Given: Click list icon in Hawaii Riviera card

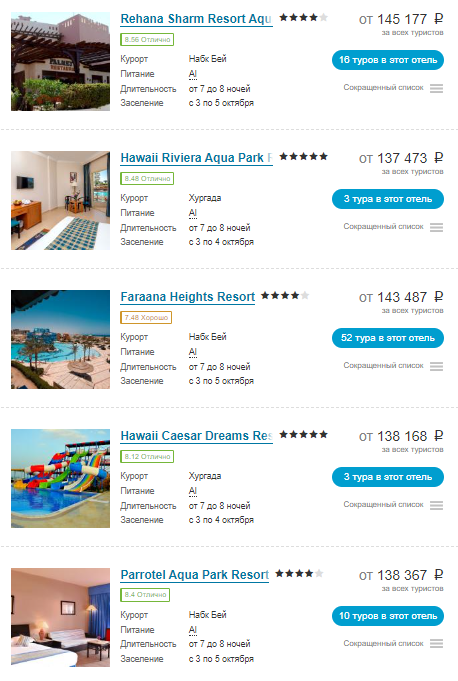Looking at the screenshot, I should coord(436,227).
